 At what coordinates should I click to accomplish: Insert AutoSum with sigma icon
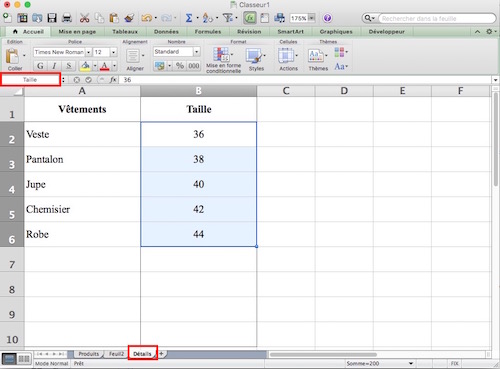tap(189, 18)
